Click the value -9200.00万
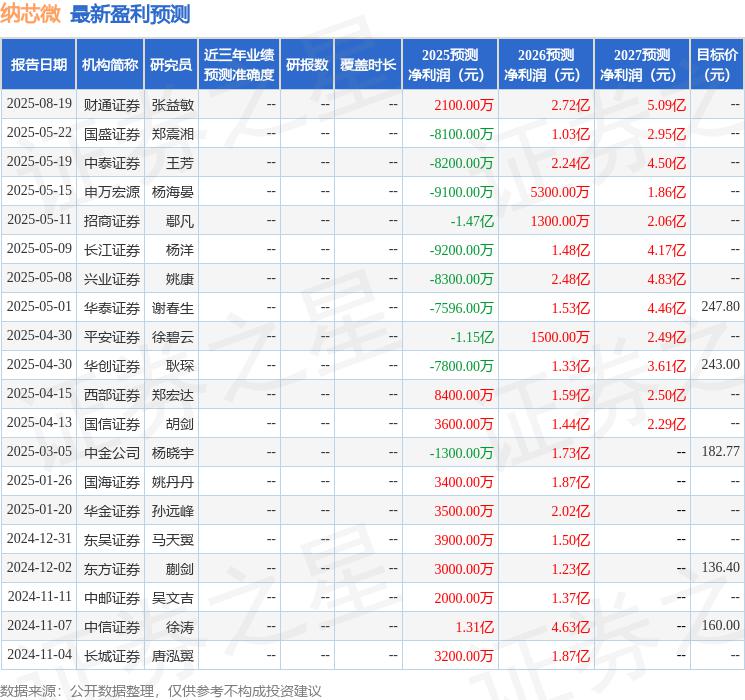 (461, 250)
